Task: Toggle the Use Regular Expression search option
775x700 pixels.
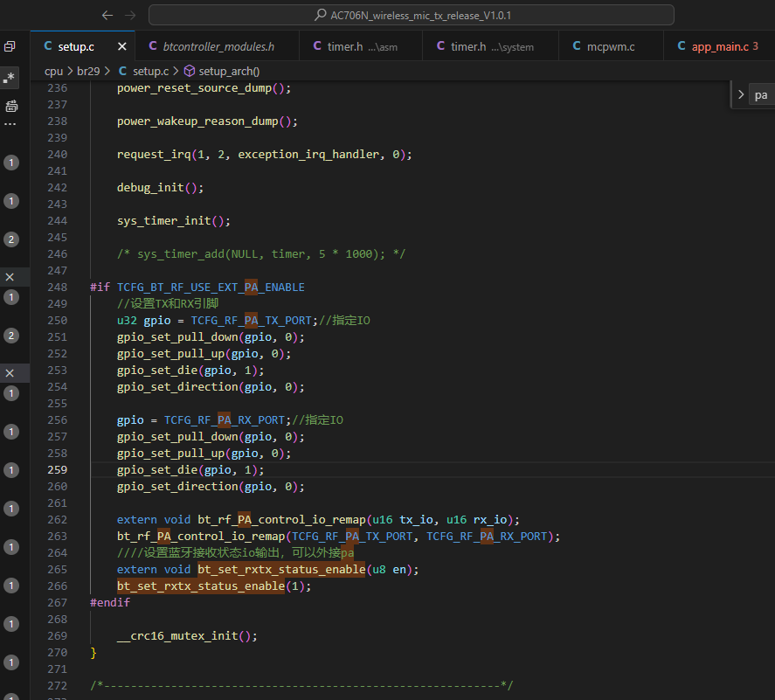Action: 10,78
